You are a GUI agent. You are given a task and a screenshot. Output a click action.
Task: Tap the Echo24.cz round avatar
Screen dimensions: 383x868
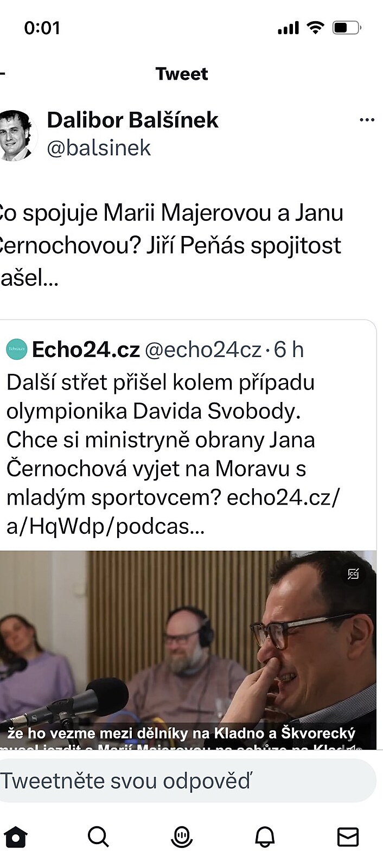tap(16, 349)
